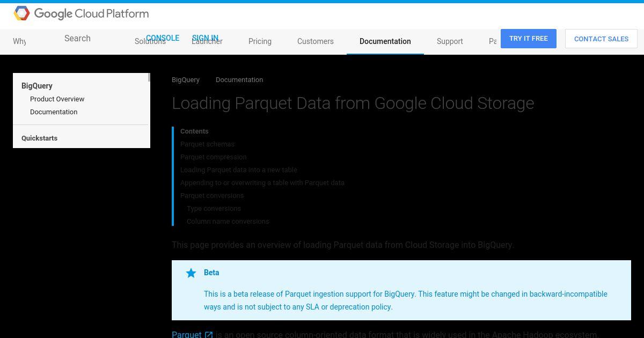644x338 pixels.
Task: Open the Launcher nav item
Action: tap(207, 41)
